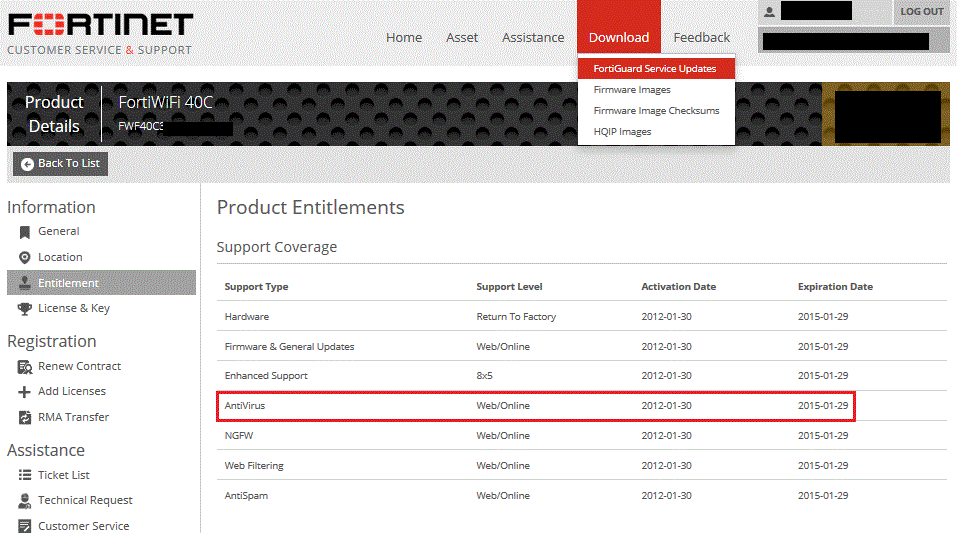The width and height of the screenshot is (957, 533).
Task: Click the list icon beside Ticket List
Action: point(25,476)
